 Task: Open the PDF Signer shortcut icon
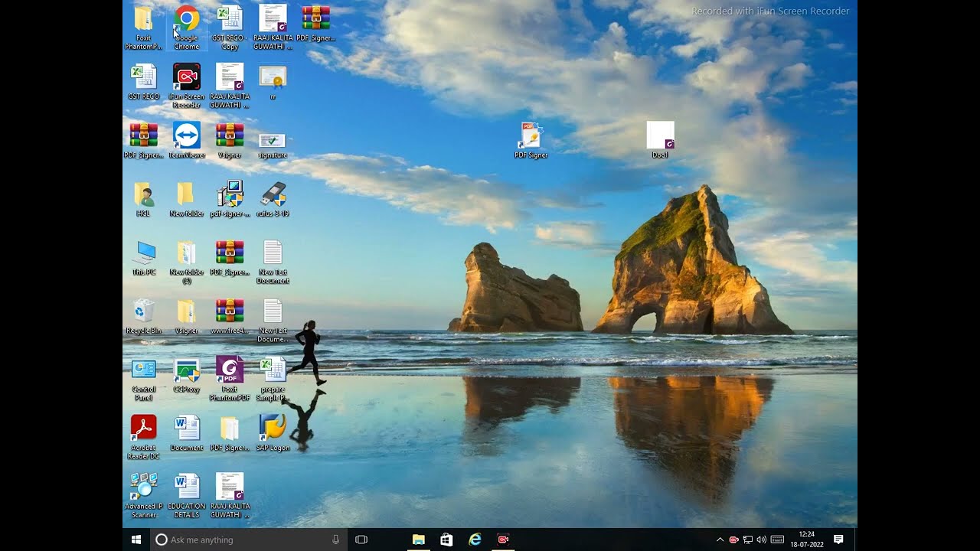tap(531, 140)
